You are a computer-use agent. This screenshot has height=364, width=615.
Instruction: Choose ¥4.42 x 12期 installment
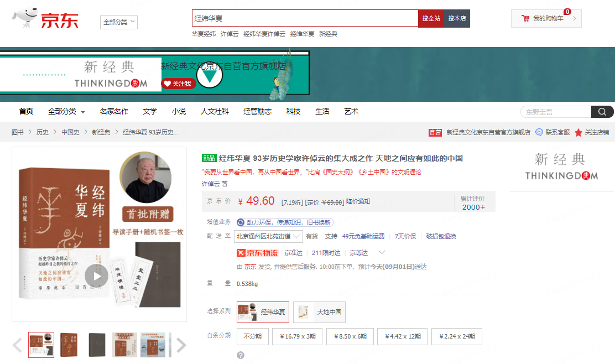[x=403, y=336]
